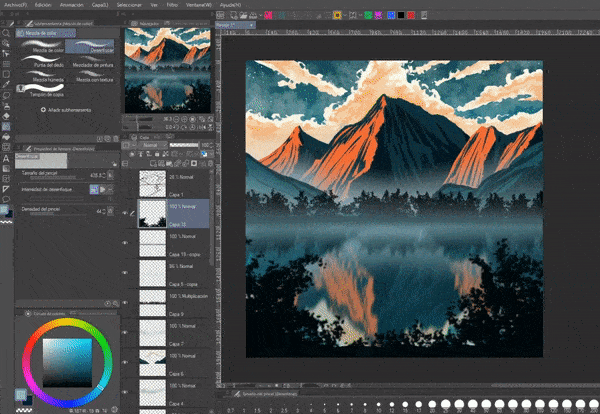Click Densidad del pincel value stepper
Image resolution: width=600 pixels, height=414 pixels.
click(103, 211)
